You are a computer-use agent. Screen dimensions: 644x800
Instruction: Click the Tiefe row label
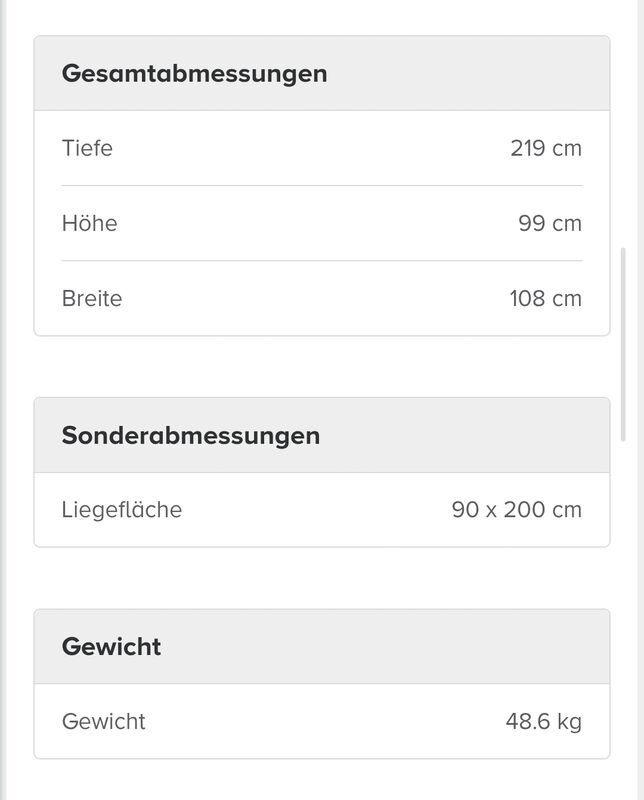click(x=87, y=149)
